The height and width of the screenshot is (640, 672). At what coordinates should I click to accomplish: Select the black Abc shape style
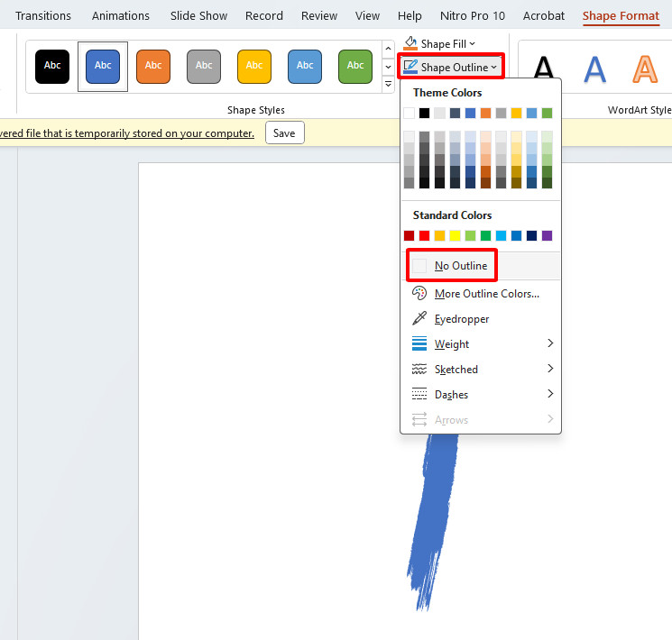[x=52, y=67]
